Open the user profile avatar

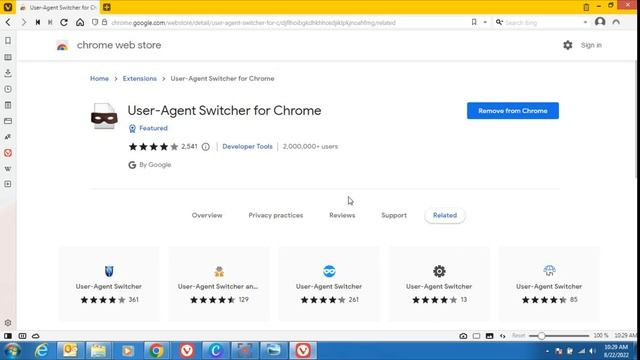point(600,22)
